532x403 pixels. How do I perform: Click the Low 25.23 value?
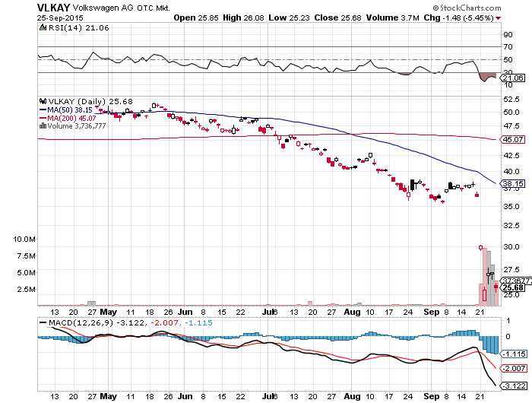click(x=289, y=17)
